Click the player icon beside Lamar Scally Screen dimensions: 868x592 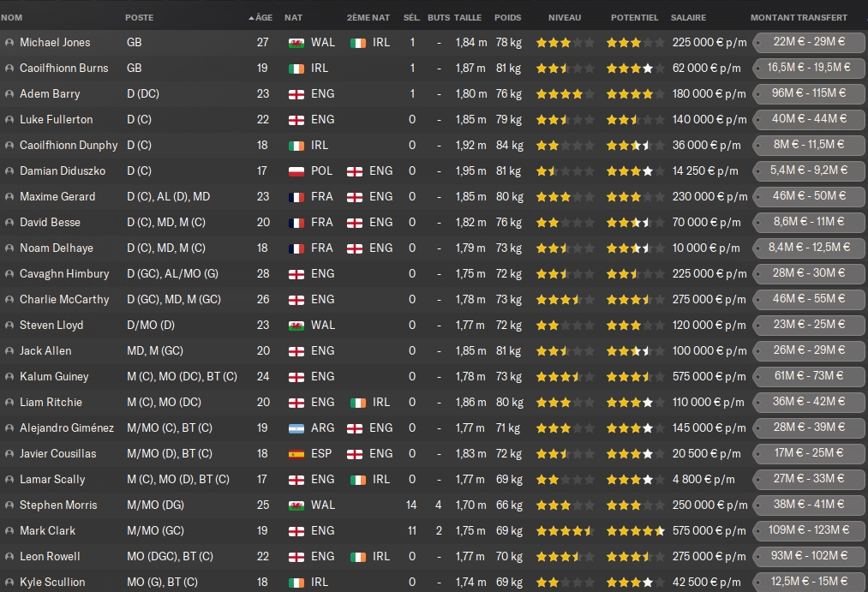pyautogui.click(x=9, y=481)
